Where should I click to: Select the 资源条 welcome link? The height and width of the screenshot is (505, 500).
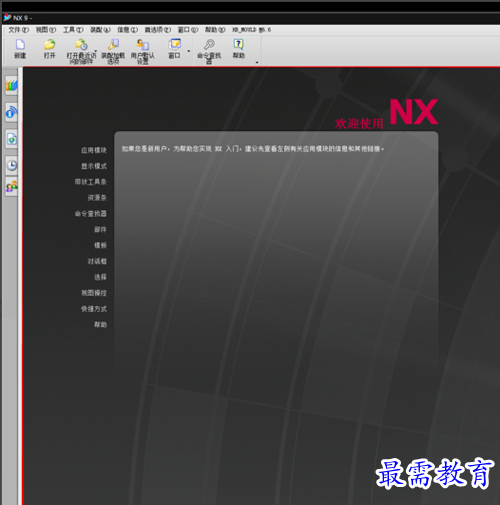[x=97, y=198]
